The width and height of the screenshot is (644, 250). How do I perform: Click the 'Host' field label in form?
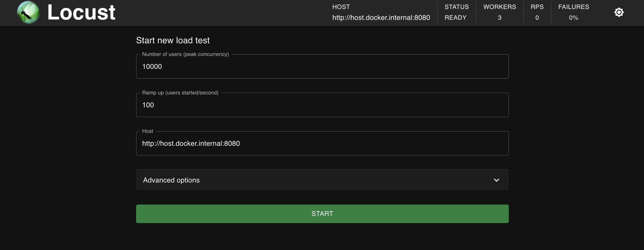point(147,131)
